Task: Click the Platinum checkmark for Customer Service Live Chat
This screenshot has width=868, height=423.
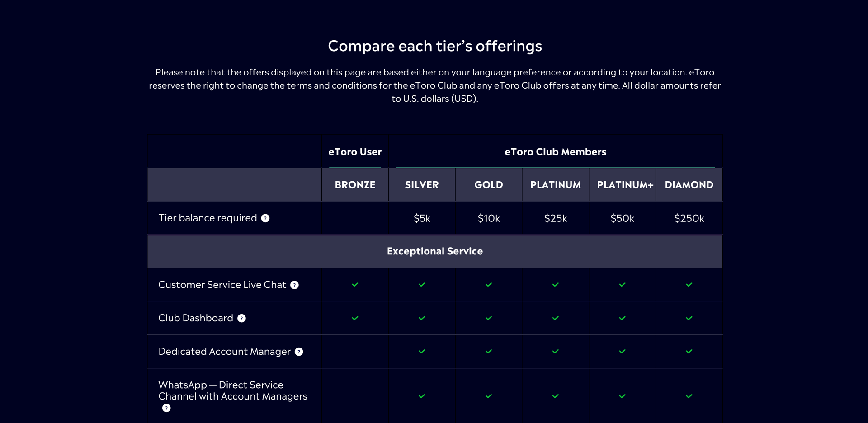Action: (556, 285)
